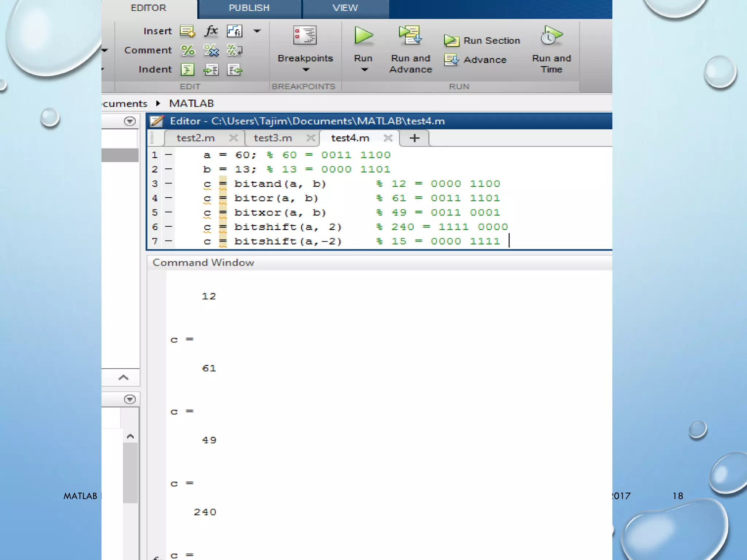Expand the Breakpoints dropdown arrow
Image resolution: width=747 pixels, height=560 pixels.
(x=306, y=70)
